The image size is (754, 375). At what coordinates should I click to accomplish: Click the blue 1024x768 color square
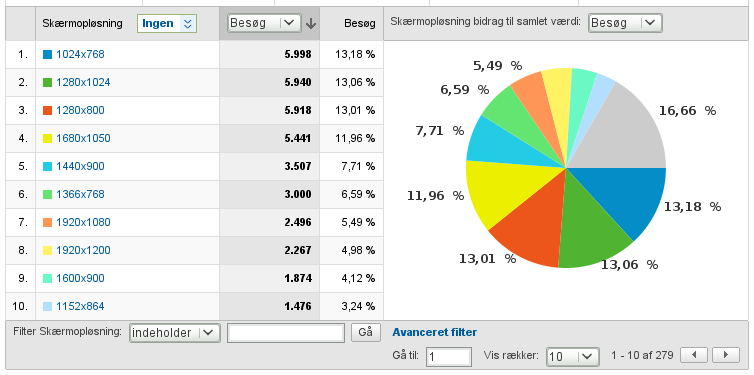pos(47,55)
